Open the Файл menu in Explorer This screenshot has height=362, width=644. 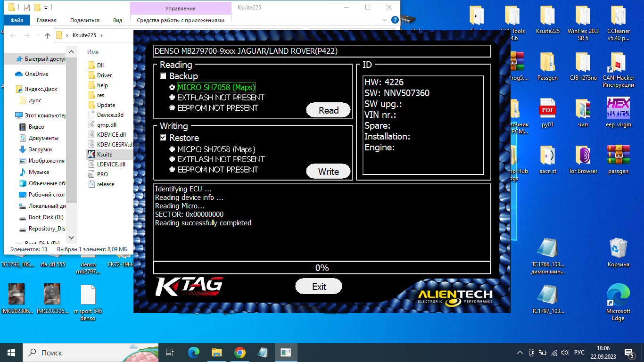17,20
